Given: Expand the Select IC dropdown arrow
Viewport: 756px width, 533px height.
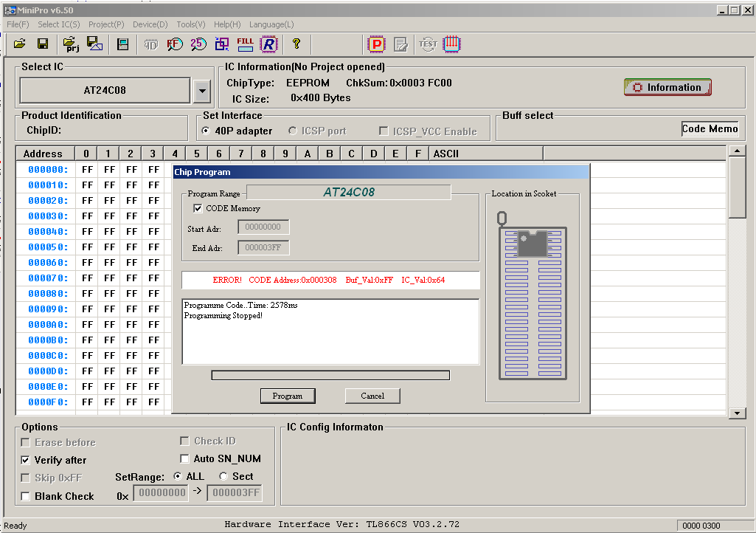Looking at the screenshot, I should tap(201, 91).
